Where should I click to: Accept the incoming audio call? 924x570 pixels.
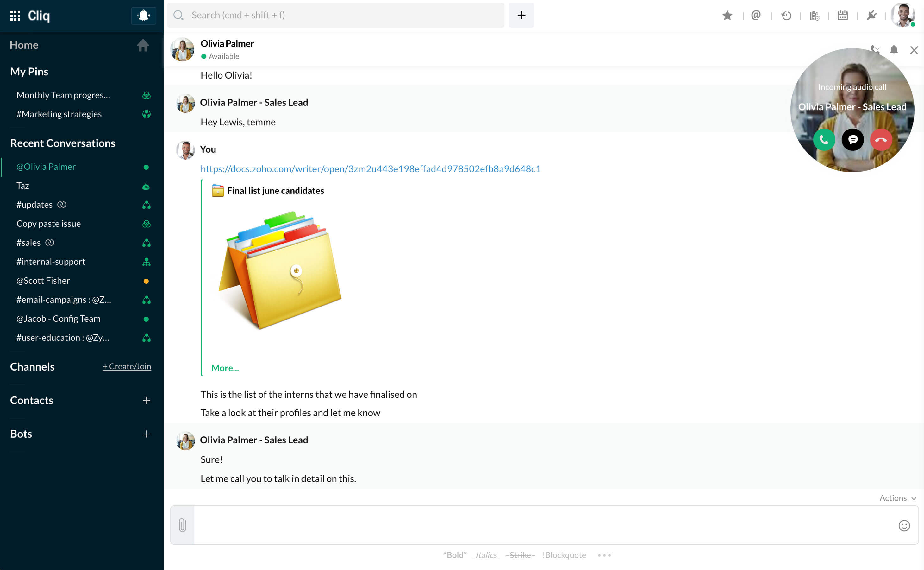click(x=824, y=140)
